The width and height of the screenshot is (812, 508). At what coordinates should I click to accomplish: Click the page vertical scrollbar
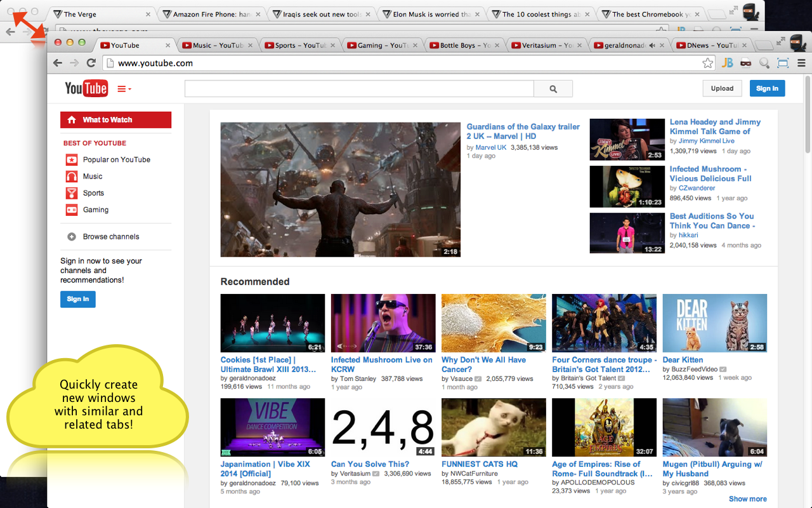(x=808, y=114)
